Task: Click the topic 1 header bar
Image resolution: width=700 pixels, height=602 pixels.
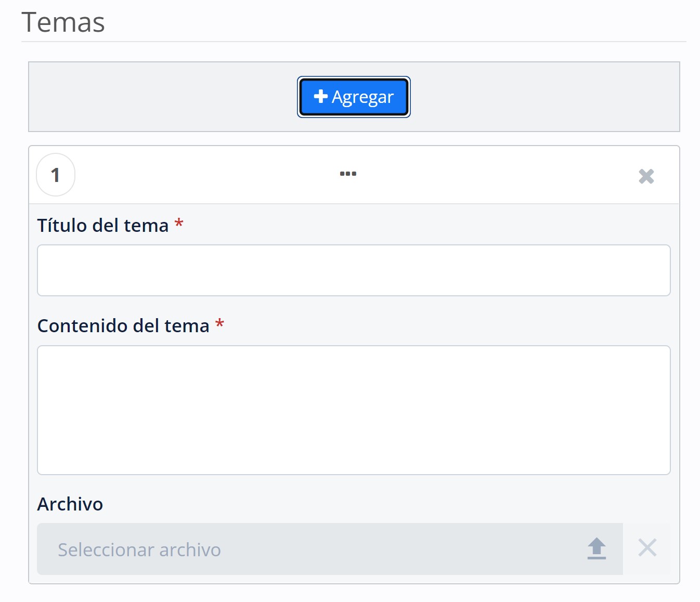Action: coord(468,175)
